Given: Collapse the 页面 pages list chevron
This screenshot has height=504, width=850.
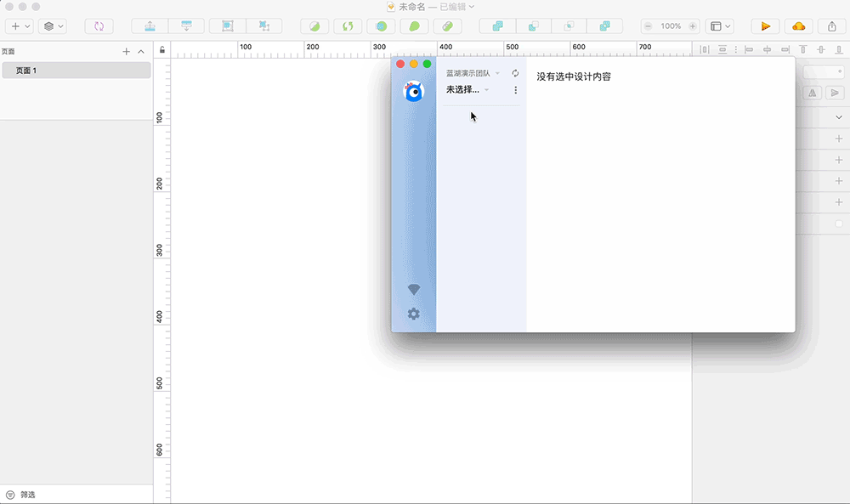Looking at the screenshot, I should (x=141, y=52).
